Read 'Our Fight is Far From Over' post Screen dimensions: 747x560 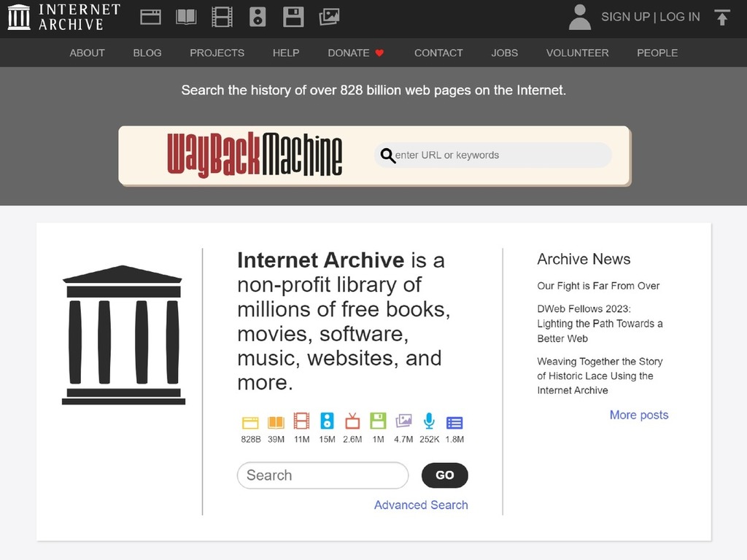point(598,286)
